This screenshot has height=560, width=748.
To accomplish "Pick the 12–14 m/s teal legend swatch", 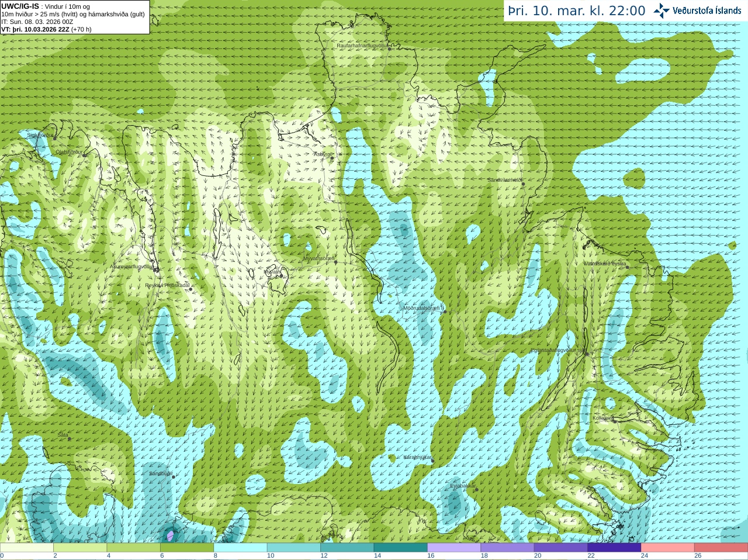I will click(x=347, y=548).
